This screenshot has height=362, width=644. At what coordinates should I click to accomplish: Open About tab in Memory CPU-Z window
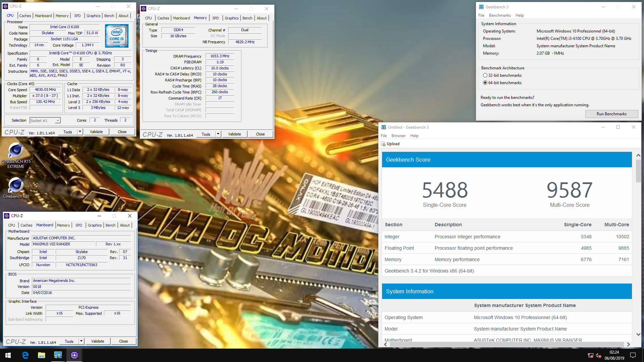tap(262, 18)
